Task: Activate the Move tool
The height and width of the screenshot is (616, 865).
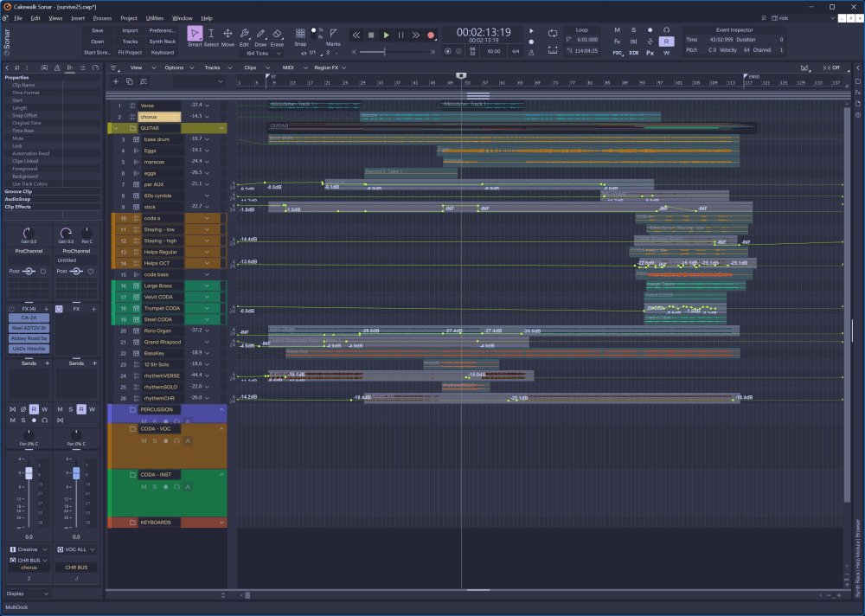Action: (x=227, y=34)
